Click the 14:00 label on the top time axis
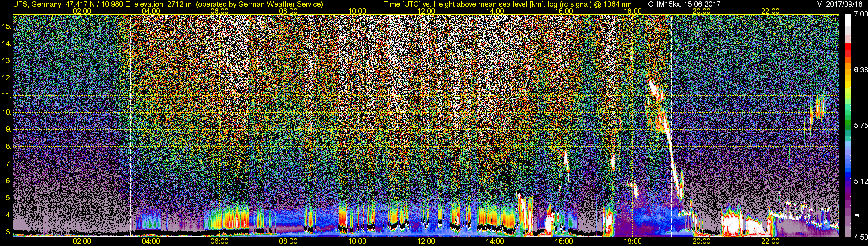Screen dimensions: 868x246 [495, 11]
